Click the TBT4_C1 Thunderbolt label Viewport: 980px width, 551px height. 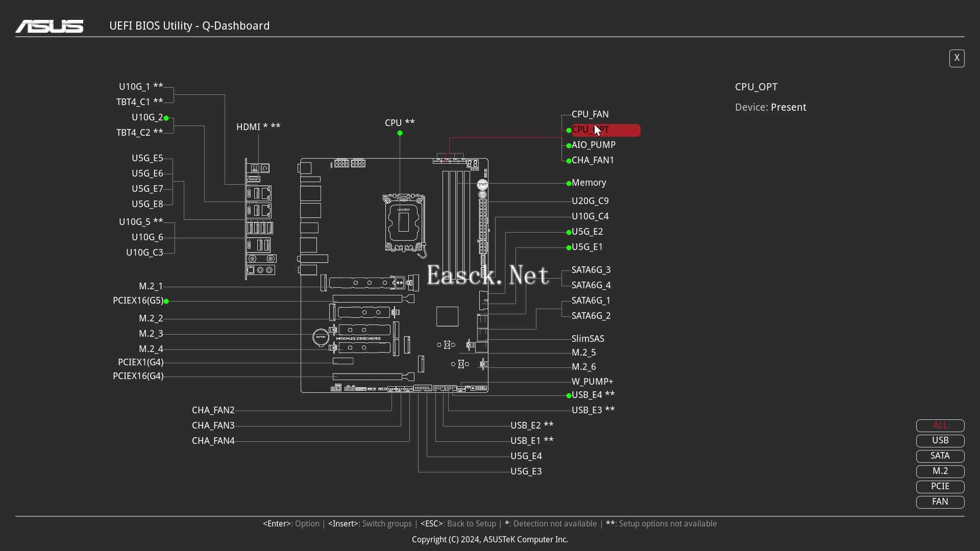coord(140,102)
